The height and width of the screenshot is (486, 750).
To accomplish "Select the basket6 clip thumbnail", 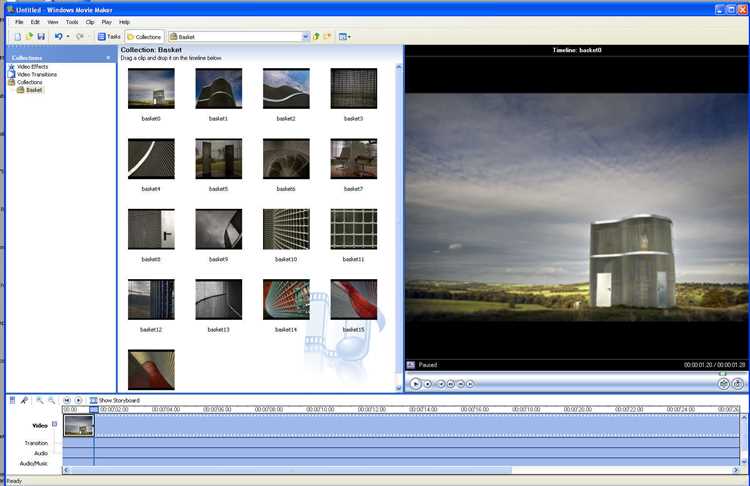I will point(286,159).
